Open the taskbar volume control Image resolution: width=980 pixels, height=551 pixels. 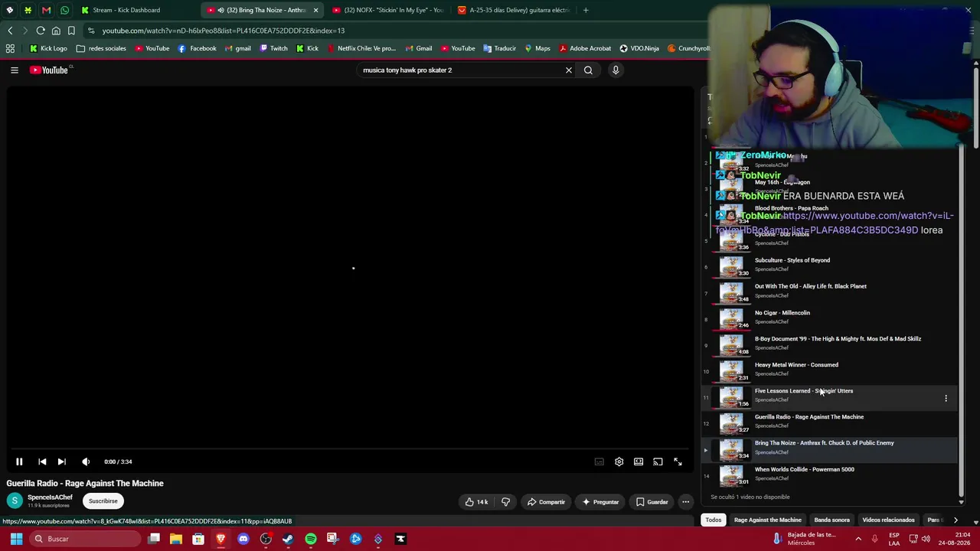point(926,539)
